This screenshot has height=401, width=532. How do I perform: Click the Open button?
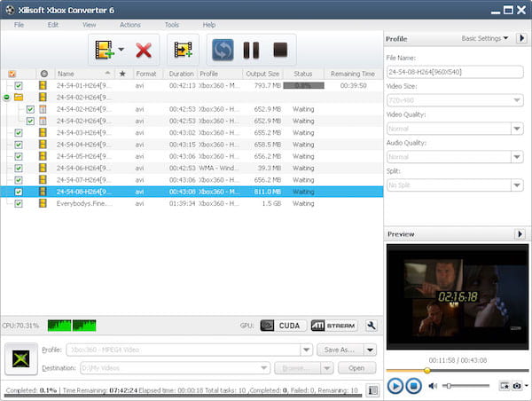(356, 368)
